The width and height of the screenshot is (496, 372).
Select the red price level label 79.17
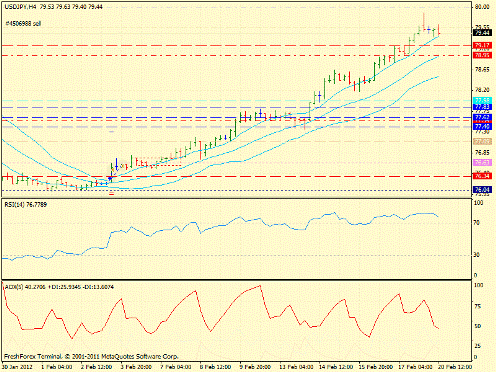482,45
